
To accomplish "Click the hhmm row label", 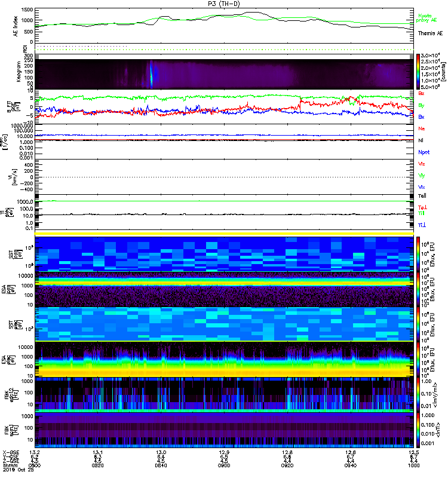I will [9, 465].
